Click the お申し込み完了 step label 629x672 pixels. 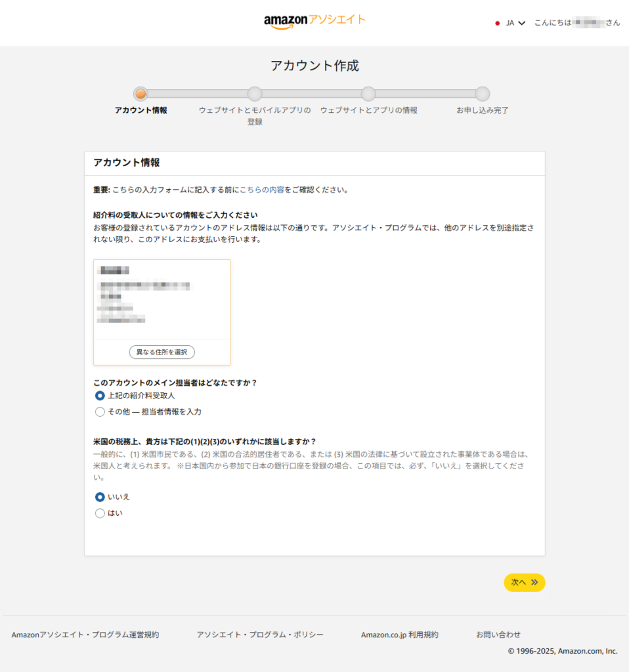click(483, 110)
